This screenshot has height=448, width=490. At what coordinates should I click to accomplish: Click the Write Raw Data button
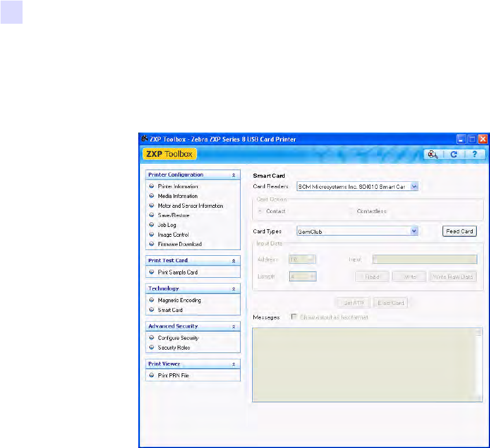[453, 277]
